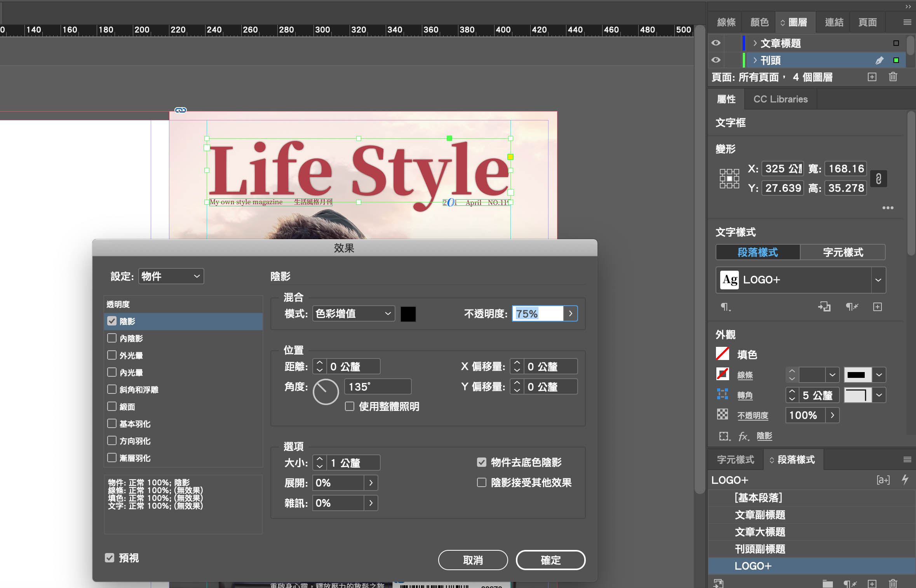
Task: Uncheck the 預視 preview checkbox
Action: [110, 558]
